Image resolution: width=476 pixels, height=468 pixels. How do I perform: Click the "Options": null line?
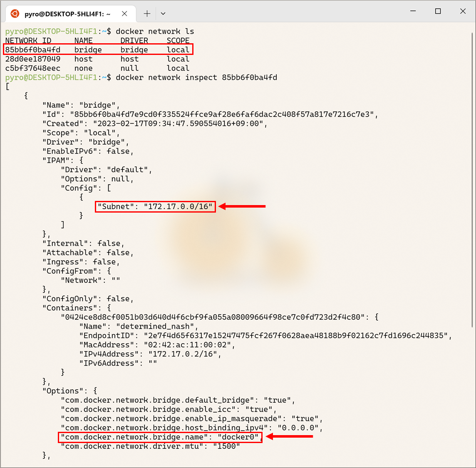tap(97, 179)
